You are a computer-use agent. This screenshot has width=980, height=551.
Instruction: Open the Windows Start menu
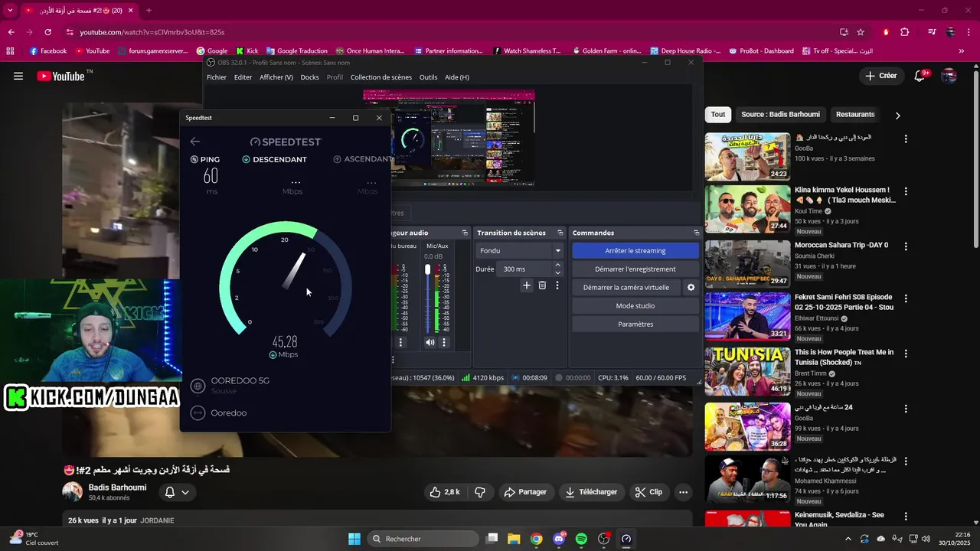[x=354, y=539]
